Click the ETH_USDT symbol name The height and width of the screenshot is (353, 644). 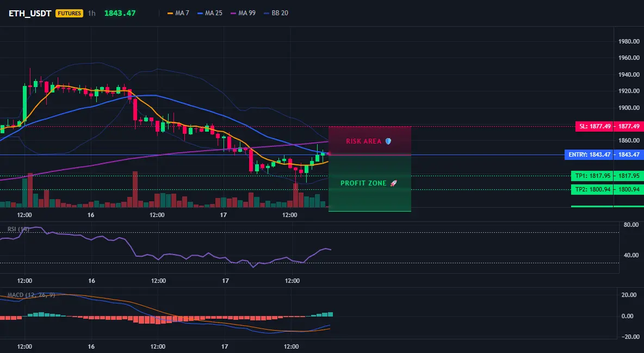[x=30, y=13]
